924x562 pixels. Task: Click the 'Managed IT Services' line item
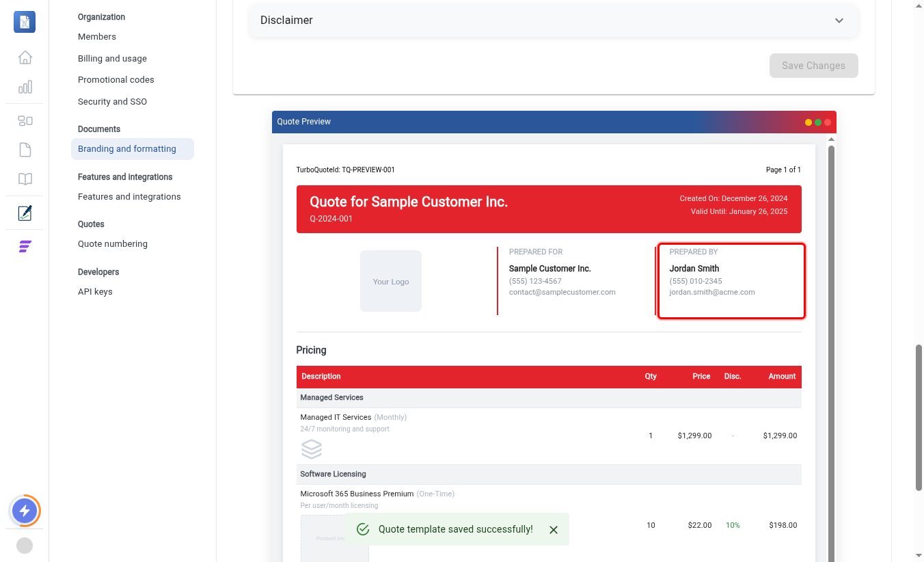pos(336,417)
